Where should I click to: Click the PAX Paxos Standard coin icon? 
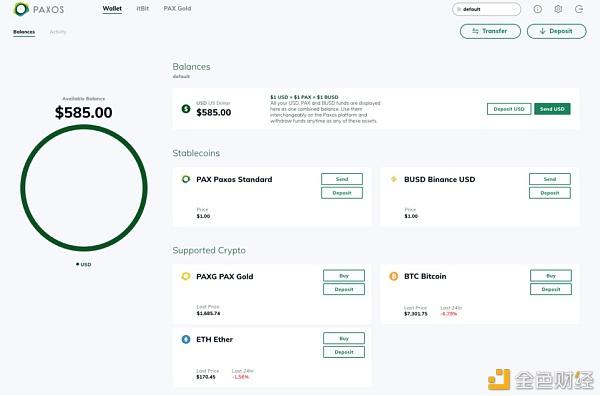pos(186,179)
